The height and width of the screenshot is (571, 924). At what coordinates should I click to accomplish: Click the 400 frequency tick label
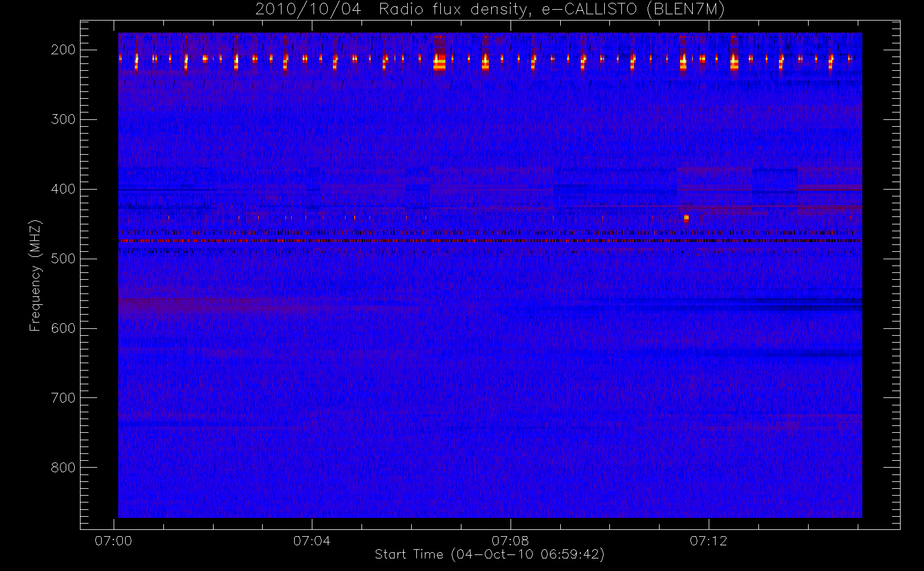click(x=63, y=189)
